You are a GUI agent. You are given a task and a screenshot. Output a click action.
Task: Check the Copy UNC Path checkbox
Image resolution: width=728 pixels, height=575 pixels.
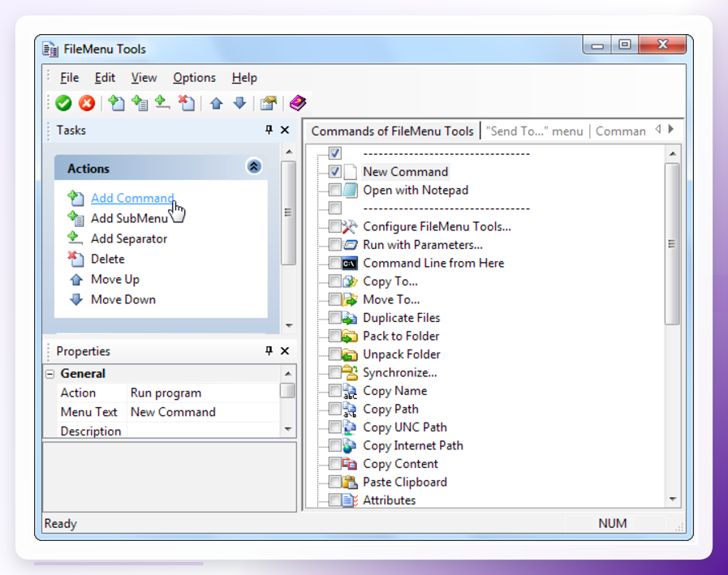334,427
